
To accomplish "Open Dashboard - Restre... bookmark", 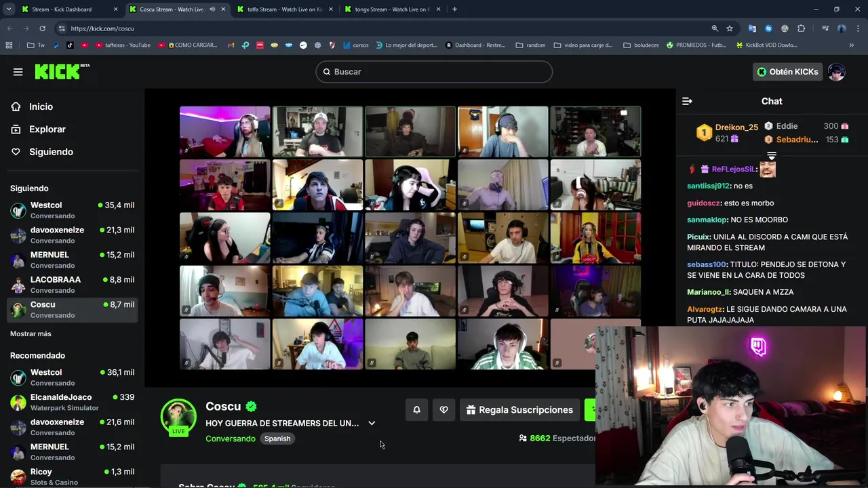I will tap(475, 45).
